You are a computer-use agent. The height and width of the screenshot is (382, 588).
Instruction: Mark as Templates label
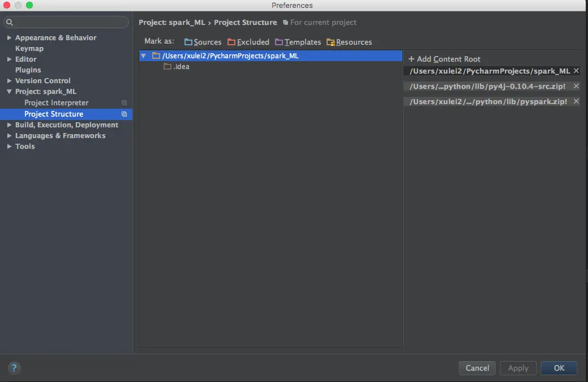[303, 42]
